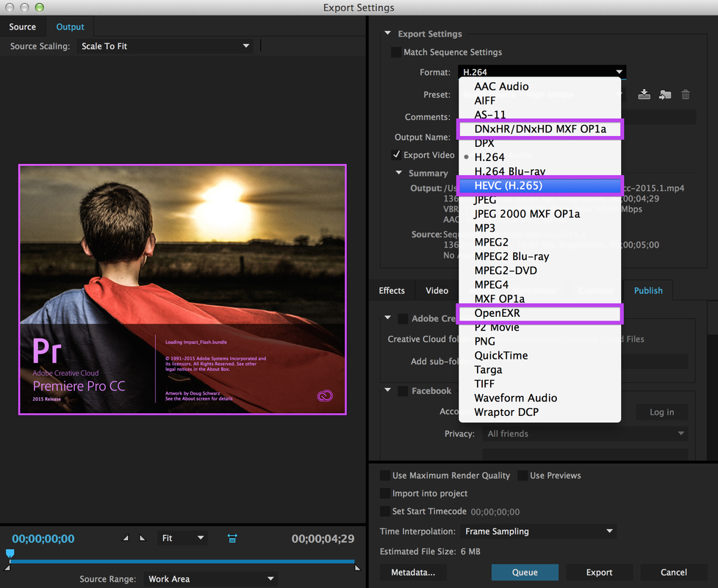This screenshot has height=588, width=718.
Task: Select OpenEXR from format list
Action: point(540,313)
